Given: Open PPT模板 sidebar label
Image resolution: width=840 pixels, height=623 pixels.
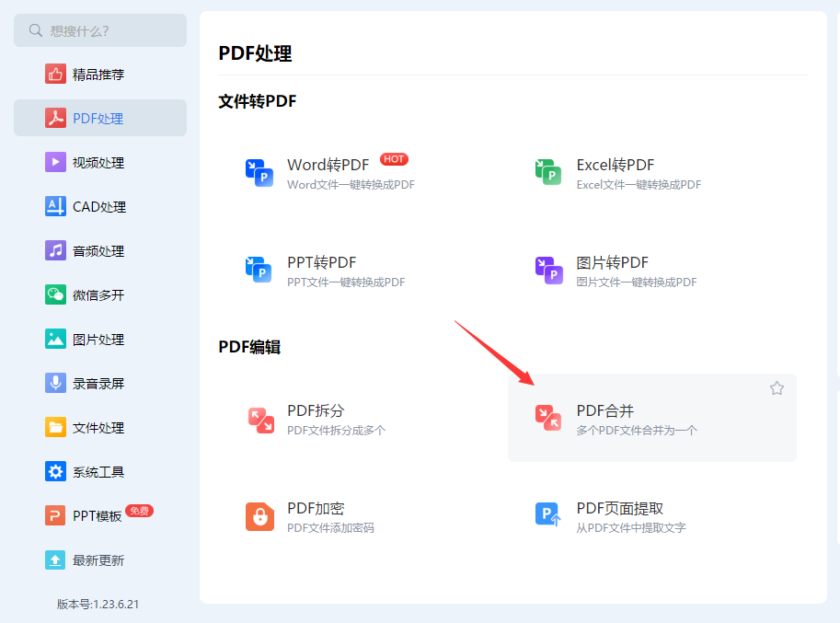Looking at the screenshot, I should click(97, 516).
